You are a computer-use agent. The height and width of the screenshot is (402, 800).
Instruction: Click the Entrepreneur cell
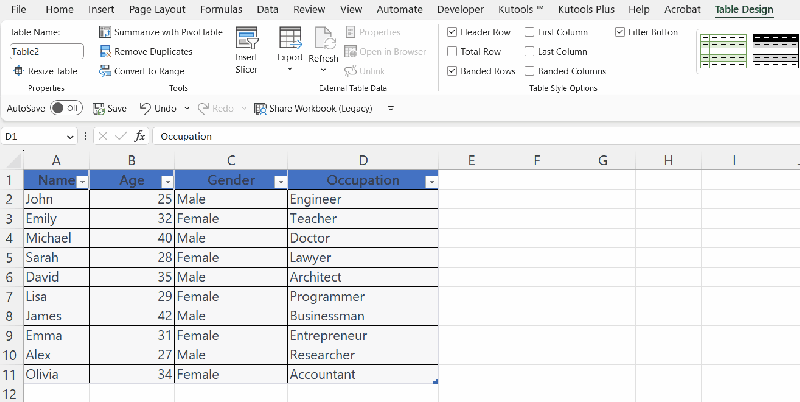click(x=363, y=335)
